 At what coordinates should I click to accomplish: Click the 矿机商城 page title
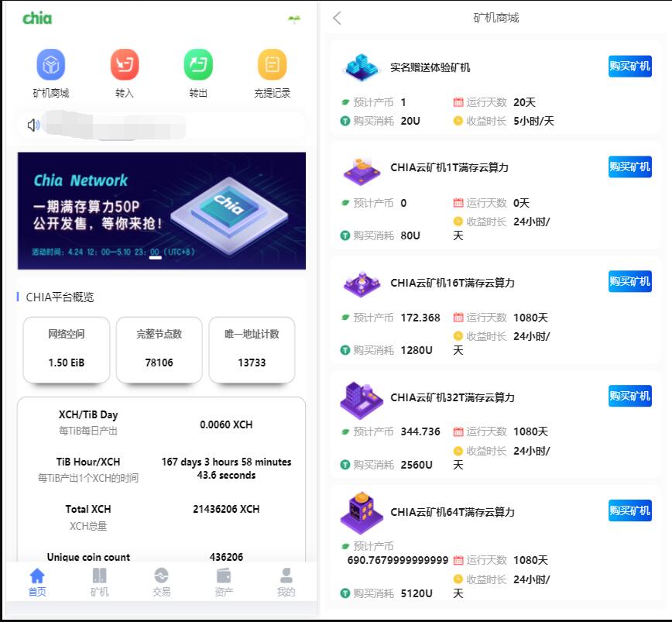(x=495, y=18)
